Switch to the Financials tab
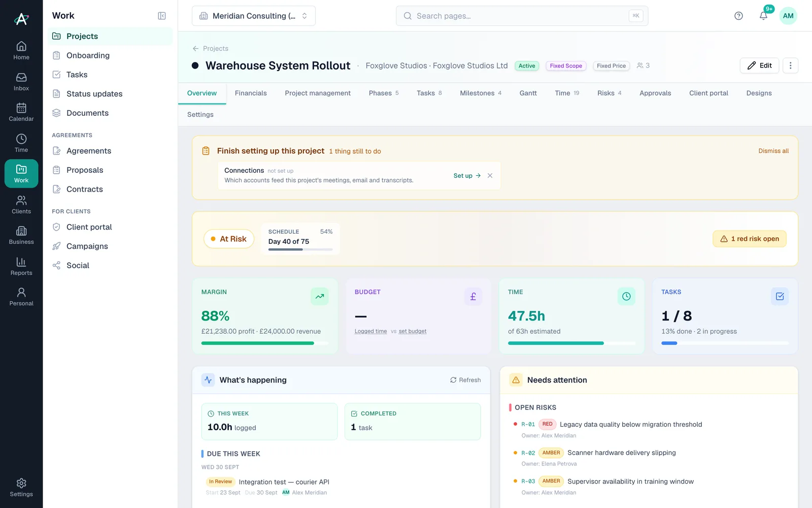 [x=251, y=93]
